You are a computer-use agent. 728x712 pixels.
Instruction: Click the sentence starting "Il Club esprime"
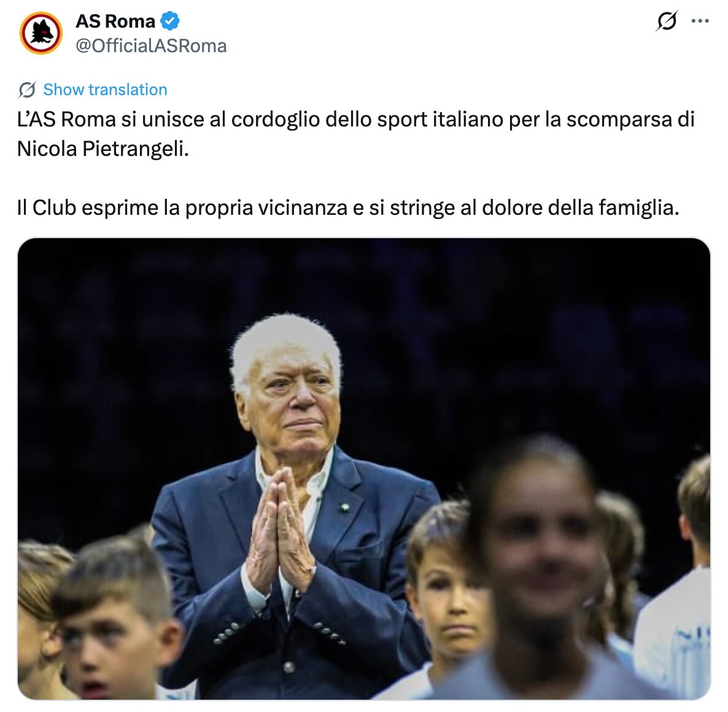pyautogui.click(x=348, y=207)
